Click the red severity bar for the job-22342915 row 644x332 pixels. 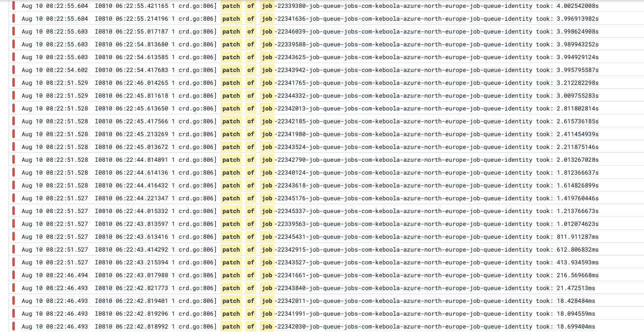point(13,250)
